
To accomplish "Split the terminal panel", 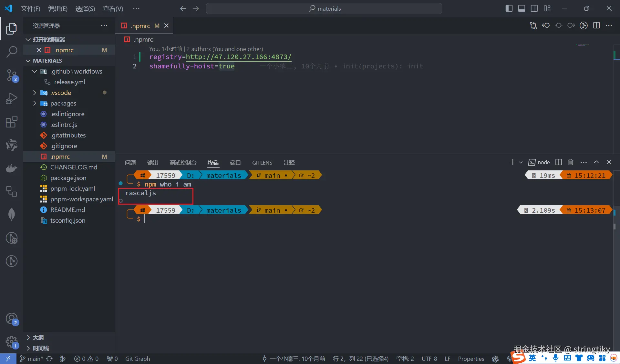I will click(559, 162).
